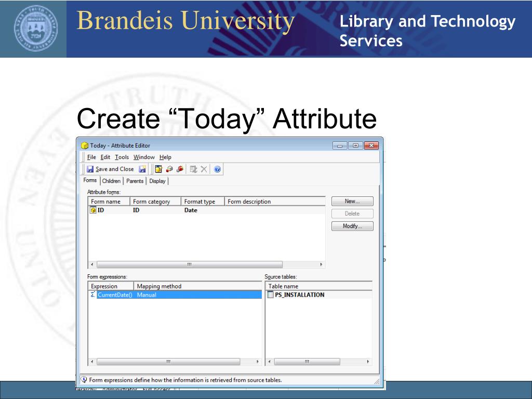The width and height of the screenshot is (532, 399).
Task: Select the PS_INSTALLATION source table
Action: coord(300,295)
